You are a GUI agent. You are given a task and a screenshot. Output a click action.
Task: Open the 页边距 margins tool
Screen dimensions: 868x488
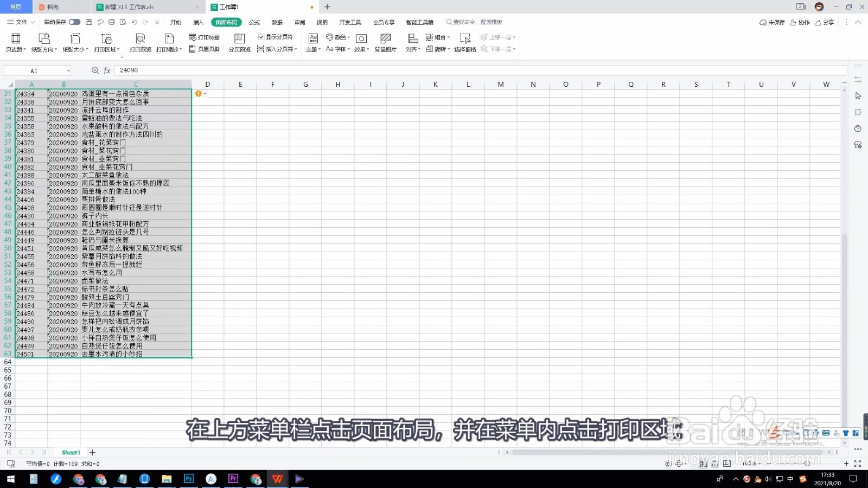pos(16,42)
